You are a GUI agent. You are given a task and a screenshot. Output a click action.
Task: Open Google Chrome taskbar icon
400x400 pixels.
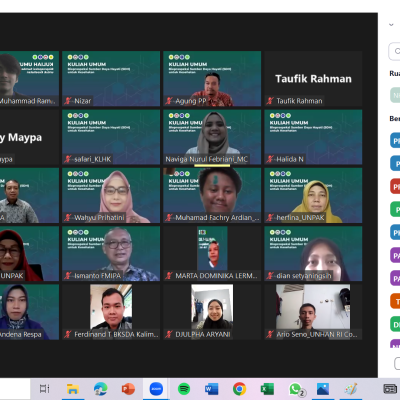click(239, 389)
